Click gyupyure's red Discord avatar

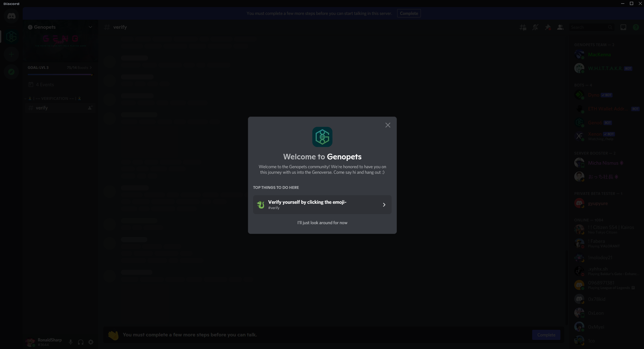coord(579,203)
